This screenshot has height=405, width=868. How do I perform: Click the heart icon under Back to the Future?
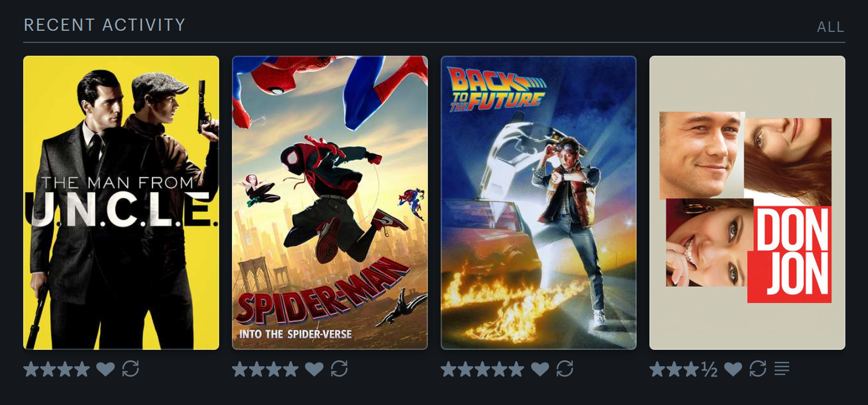[x=540, y=369]
